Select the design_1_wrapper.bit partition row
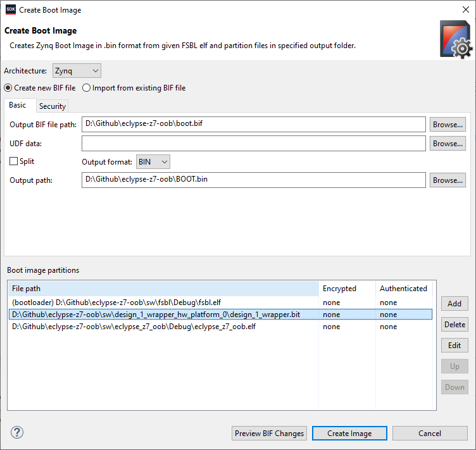476x450 pixels. click(221, 315)
